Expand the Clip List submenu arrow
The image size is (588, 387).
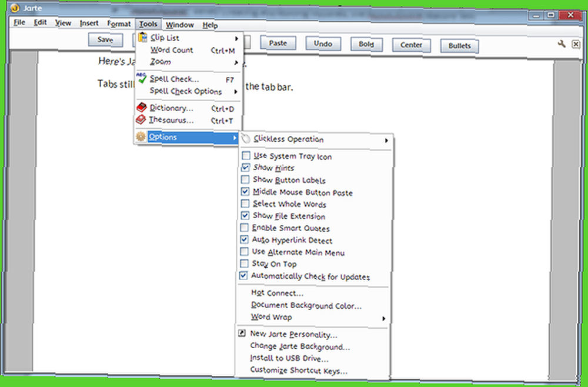coord(236,39)
